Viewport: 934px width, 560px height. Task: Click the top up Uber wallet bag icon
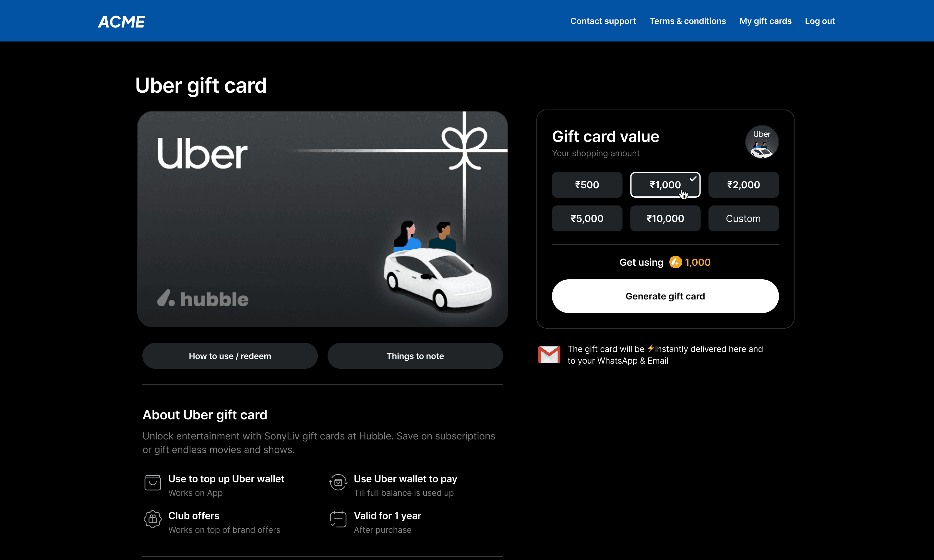click(x=152, y=482)
